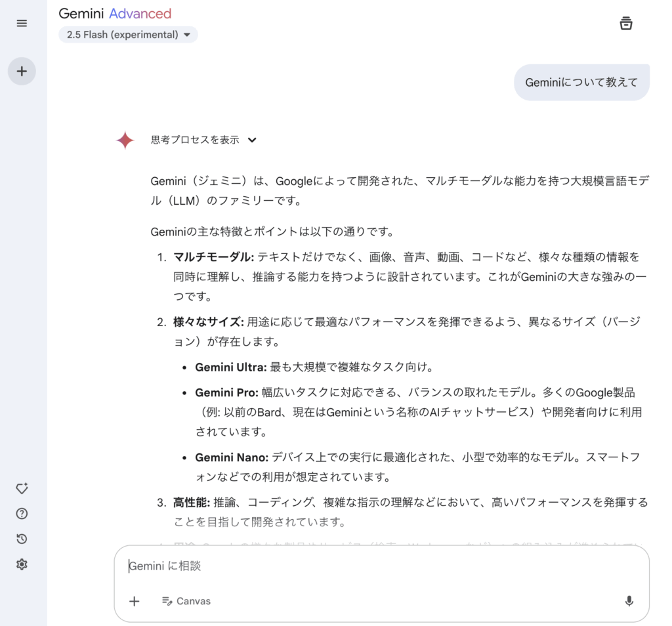672x626 pixels.
Task: Activate the microphone voice input
Action: (629, 601)
